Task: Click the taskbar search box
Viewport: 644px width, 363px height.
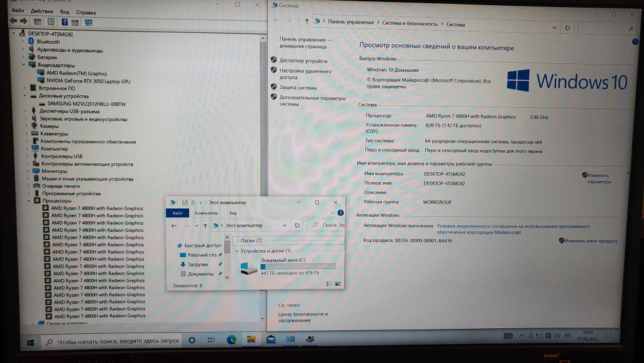Action: click(111, 341)
